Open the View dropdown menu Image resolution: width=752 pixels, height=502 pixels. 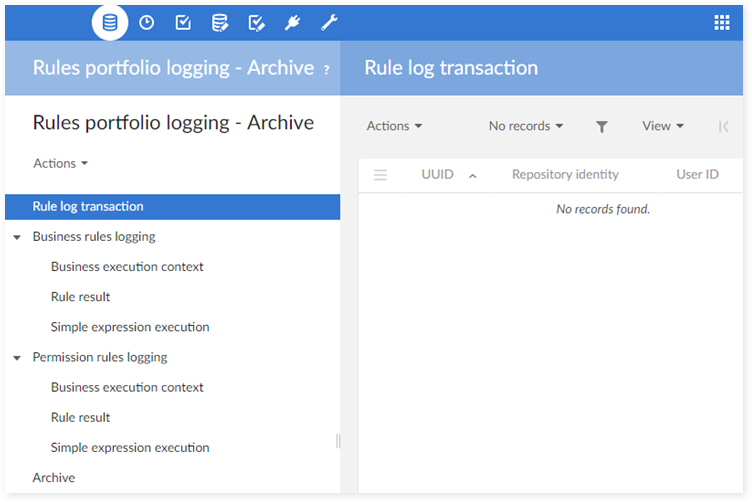coord(663,126)
